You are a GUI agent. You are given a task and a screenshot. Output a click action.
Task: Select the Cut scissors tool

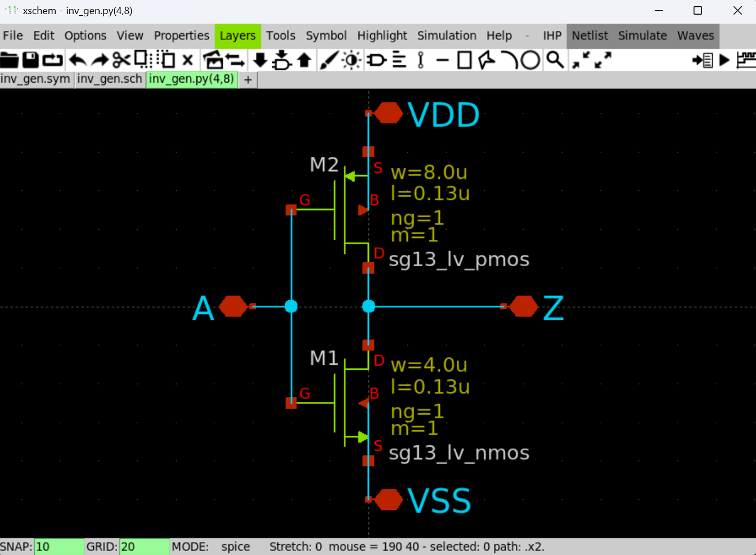click(x=121, y=60)
